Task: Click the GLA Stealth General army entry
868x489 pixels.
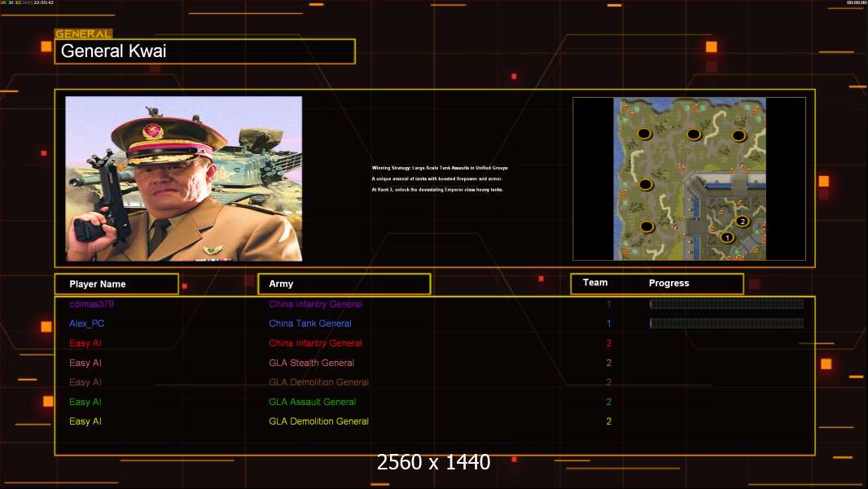Action: 311,363
